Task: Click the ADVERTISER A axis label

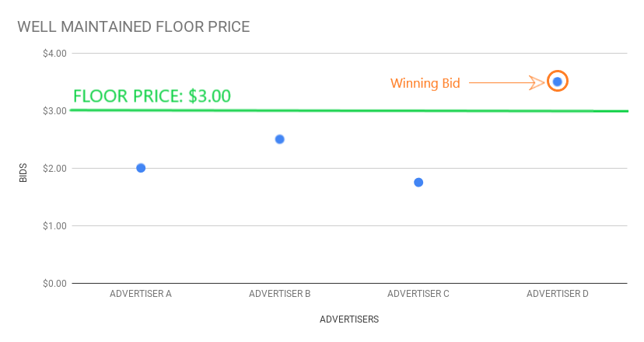Action: point(141,294)
